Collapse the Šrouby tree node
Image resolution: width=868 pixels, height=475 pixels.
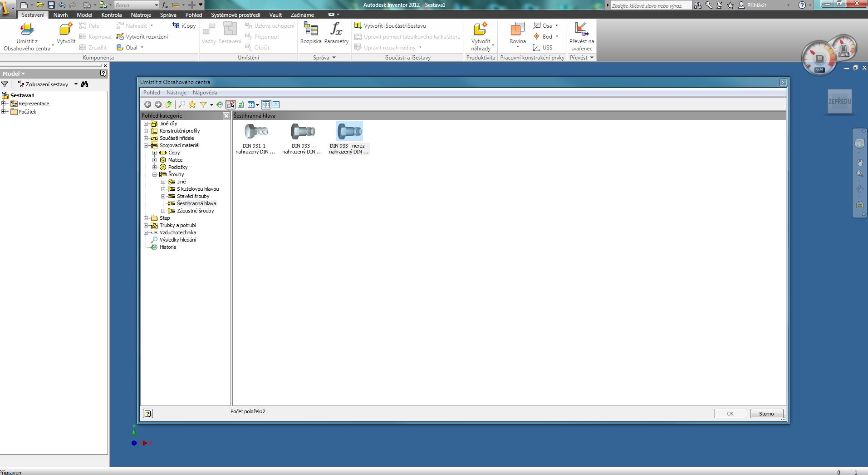coord(155,174)
